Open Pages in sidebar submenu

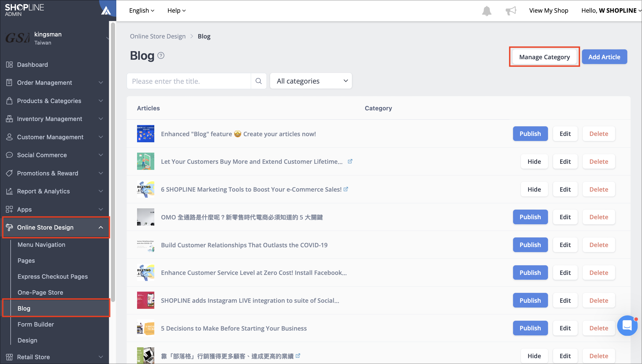click(x=26, y=260)
